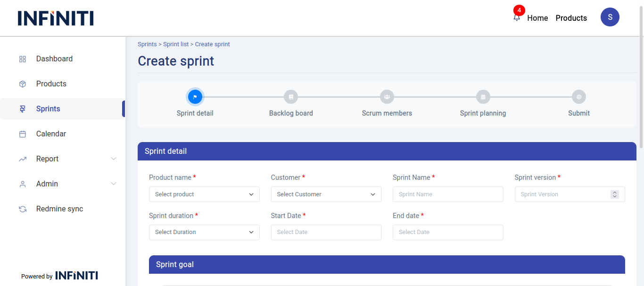Open the Select product dropdown
The width and height of the screenshot is (644, 286).
click(204, 194)
